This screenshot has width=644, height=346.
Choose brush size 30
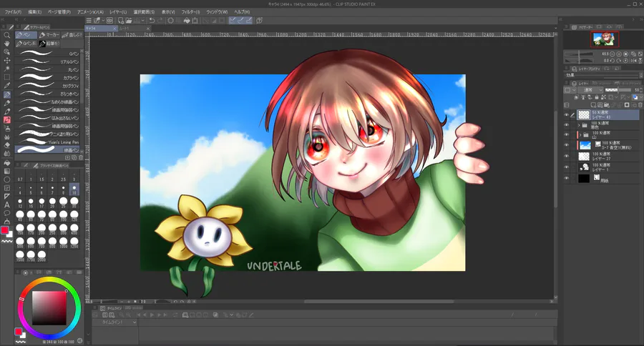(x=74, y=203)
